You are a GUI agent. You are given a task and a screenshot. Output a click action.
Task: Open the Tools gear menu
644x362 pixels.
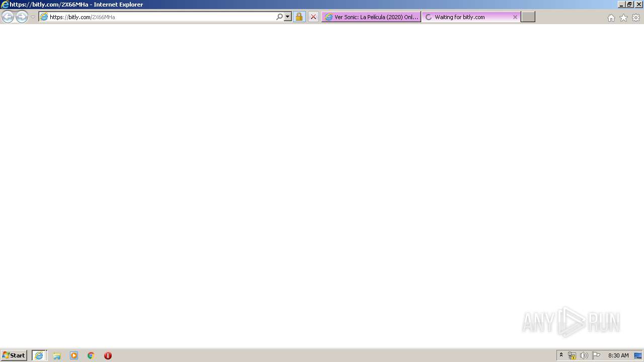[636, 18]
